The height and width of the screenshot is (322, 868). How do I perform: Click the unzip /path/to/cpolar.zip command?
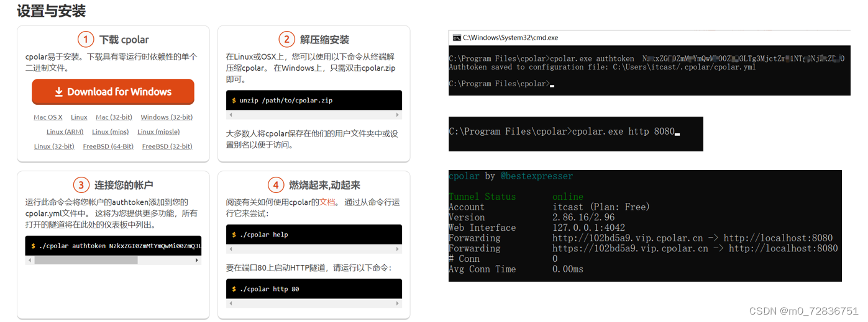[x=286, y=100]
